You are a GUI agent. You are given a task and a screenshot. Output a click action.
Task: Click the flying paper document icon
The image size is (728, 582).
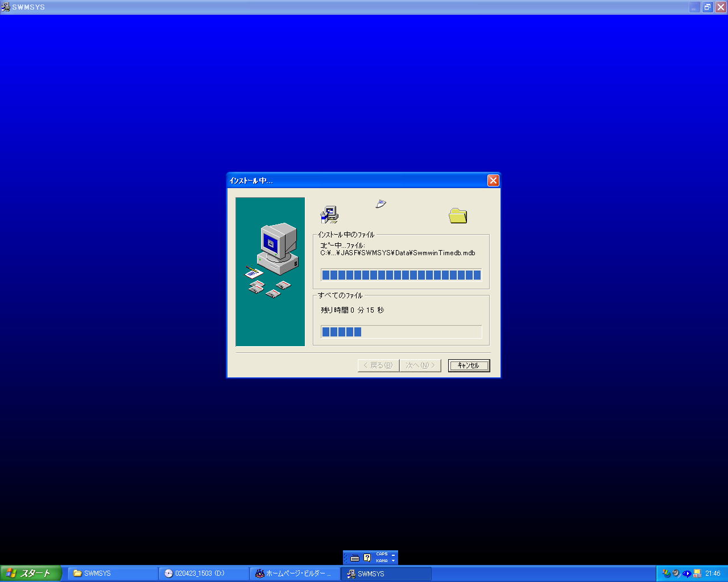pos(381,203)
